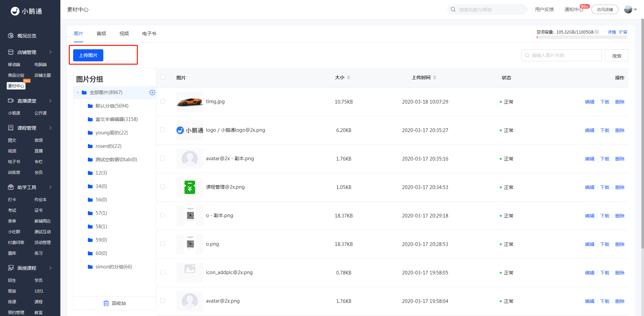Switch to the 电子书 tab

coord(149,34)
